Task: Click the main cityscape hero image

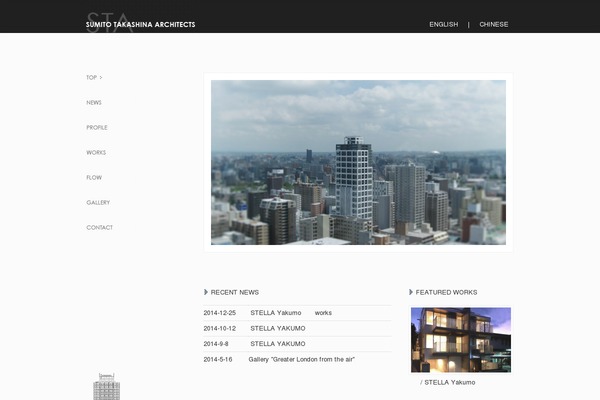Action: pyautogui.click(x=358, y=162)
